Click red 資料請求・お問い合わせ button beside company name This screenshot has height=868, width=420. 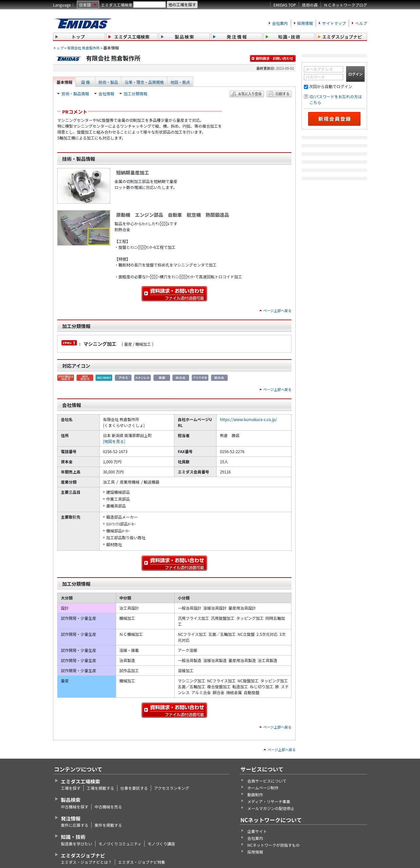point(272,58)
